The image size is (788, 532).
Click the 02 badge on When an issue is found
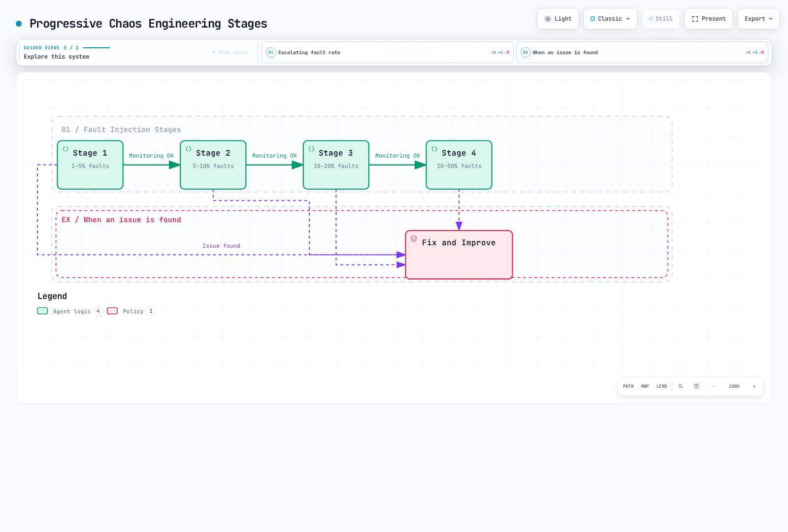point(525,52)
